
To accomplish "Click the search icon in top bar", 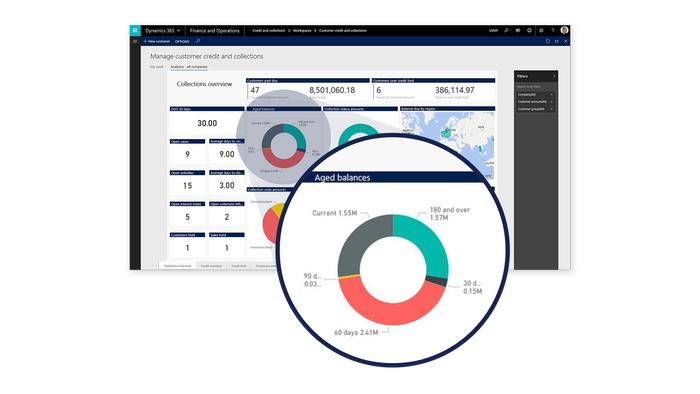I will 506,30.
